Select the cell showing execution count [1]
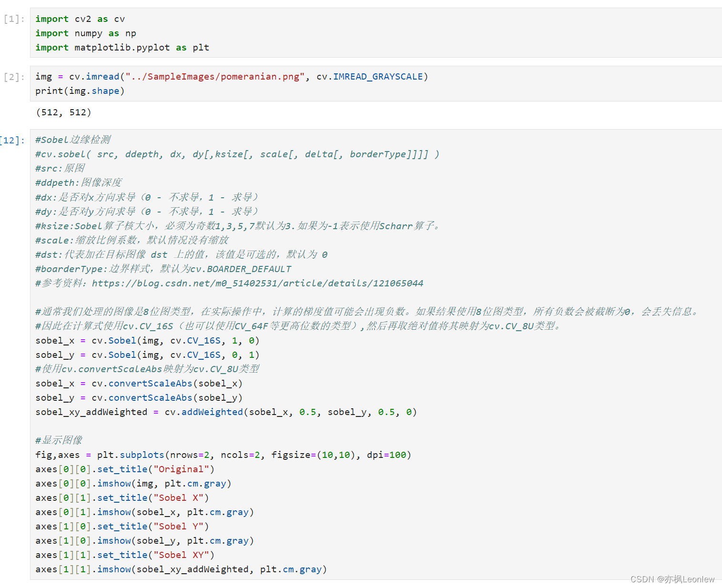The width and height of the screenshot is (722, 588). pos(13,19)
